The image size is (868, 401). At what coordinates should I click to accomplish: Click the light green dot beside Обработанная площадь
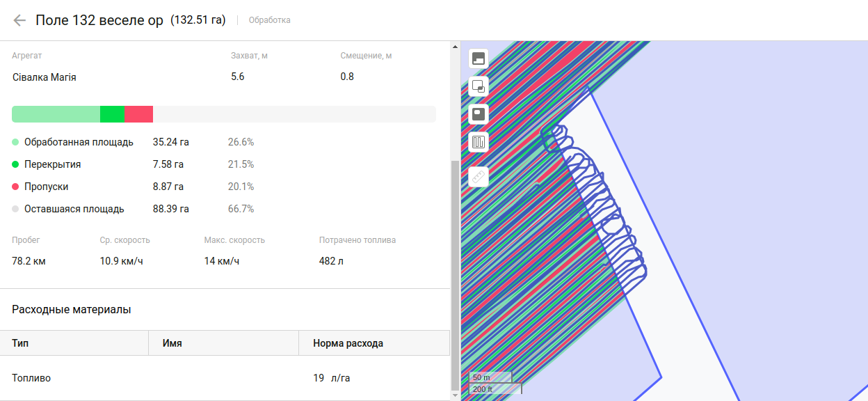pos(15,143)
